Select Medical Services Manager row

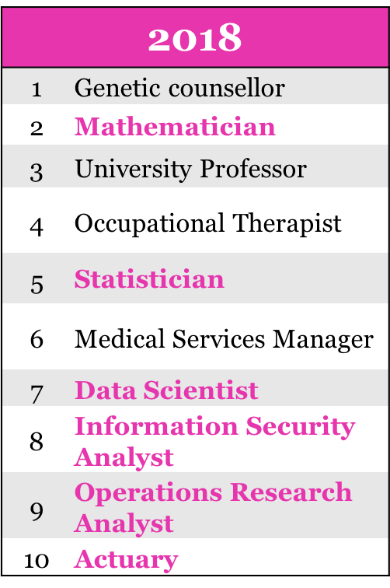click(x=195, y=336)
